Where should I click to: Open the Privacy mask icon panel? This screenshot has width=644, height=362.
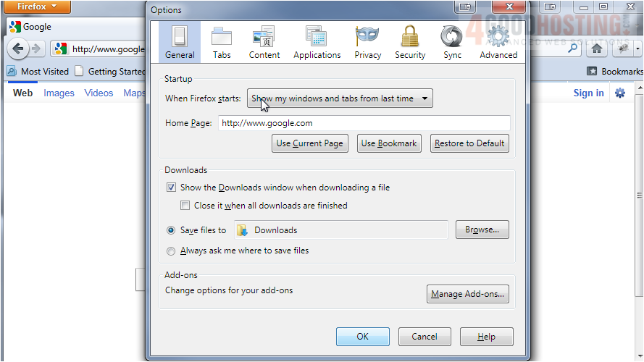367,43
